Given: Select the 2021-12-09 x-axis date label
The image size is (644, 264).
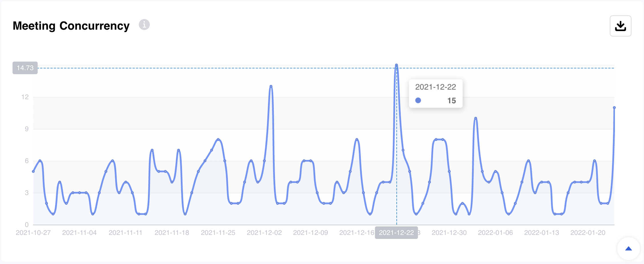Looking at the screenshot, I should (x=310, y=233).
